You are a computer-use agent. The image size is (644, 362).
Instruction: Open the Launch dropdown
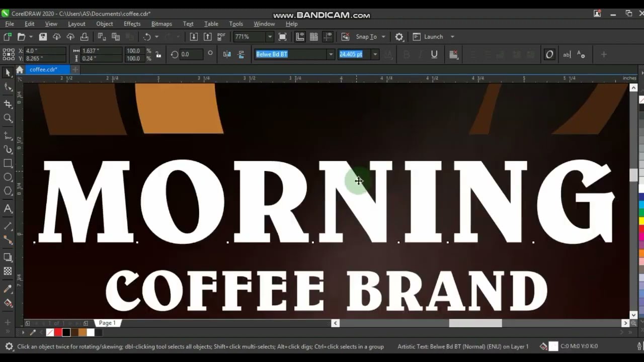click(452, 37)
